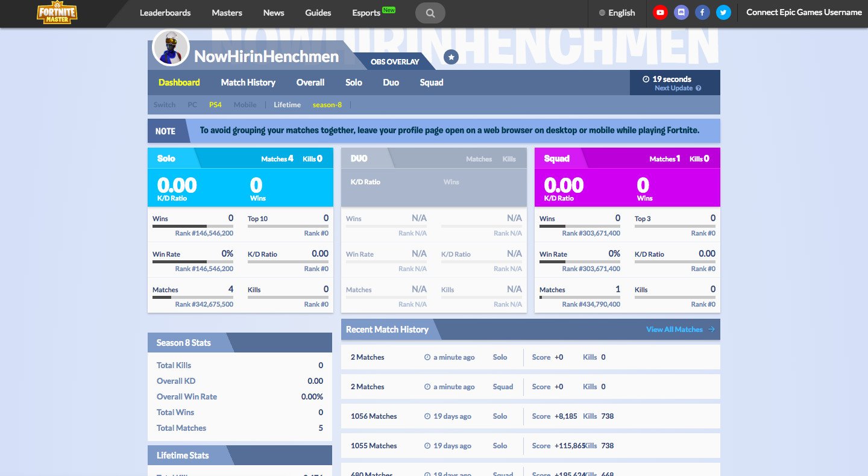Open the OBS Overlay button

tap(395, 61)
